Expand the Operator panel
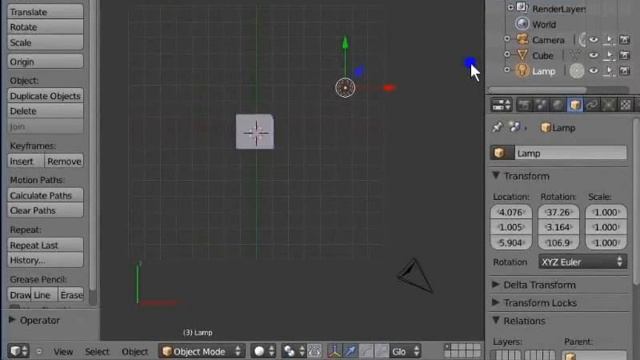Viewport: 640px width, 360px height. pos(12,320)
